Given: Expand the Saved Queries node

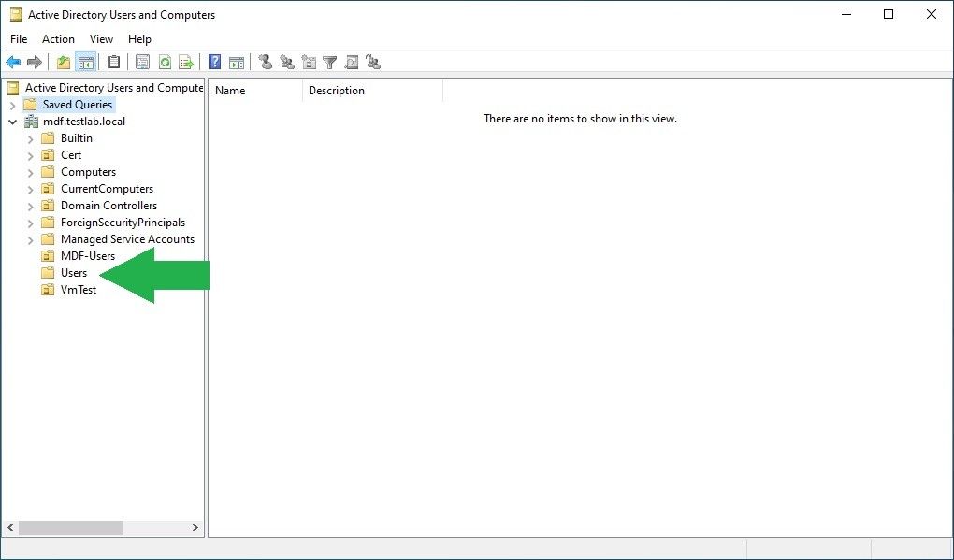Looking at the screenshot, I should [13, 106].
